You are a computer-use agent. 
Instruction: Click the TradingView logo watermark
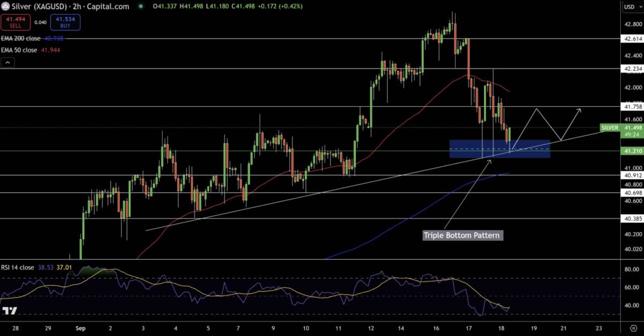10,311
